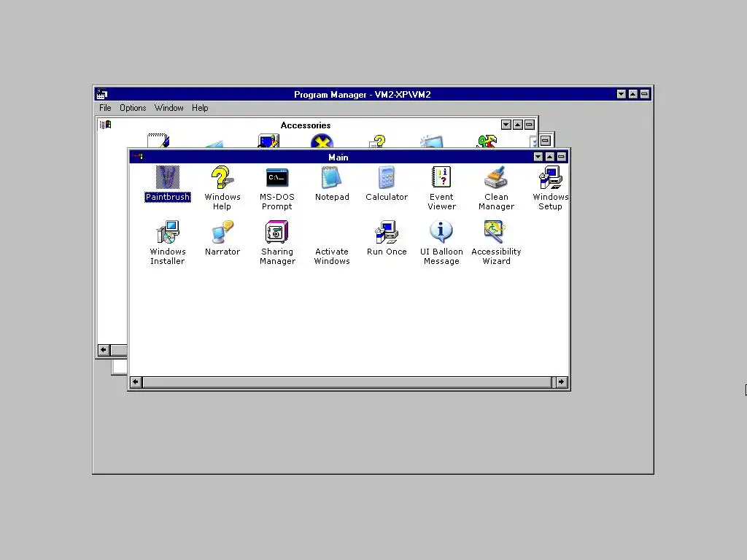
Task: Open the Window menu
Action: pos(169,108)
